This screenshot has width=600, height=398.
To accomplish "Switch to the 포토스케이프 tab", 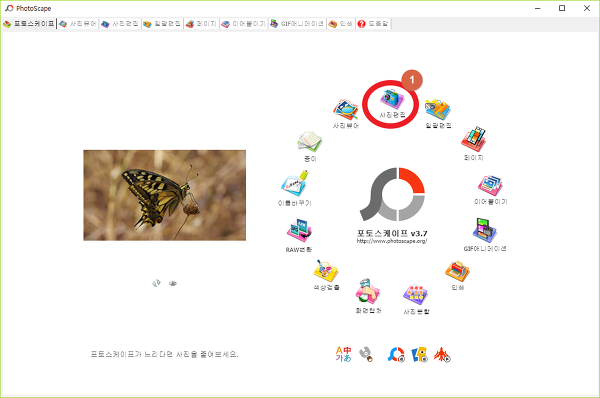I will (29, 24).
